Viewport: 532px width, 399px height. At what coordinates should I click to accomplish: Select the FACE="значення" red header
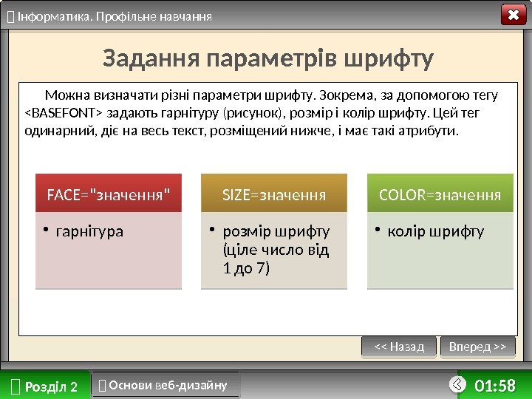click(x=109, y=193)
